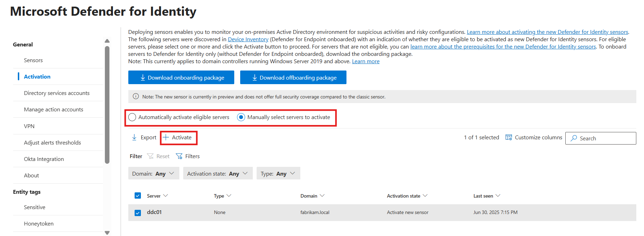
Task: Open link about activating new Defender sensors
Action: coord(548,32)
